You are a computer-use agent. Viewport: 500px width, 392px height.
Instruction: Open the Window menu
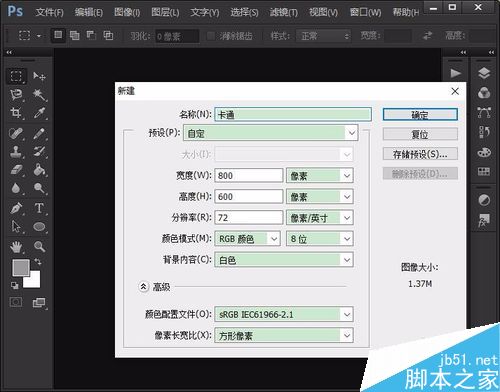click(x=365, y=13)
